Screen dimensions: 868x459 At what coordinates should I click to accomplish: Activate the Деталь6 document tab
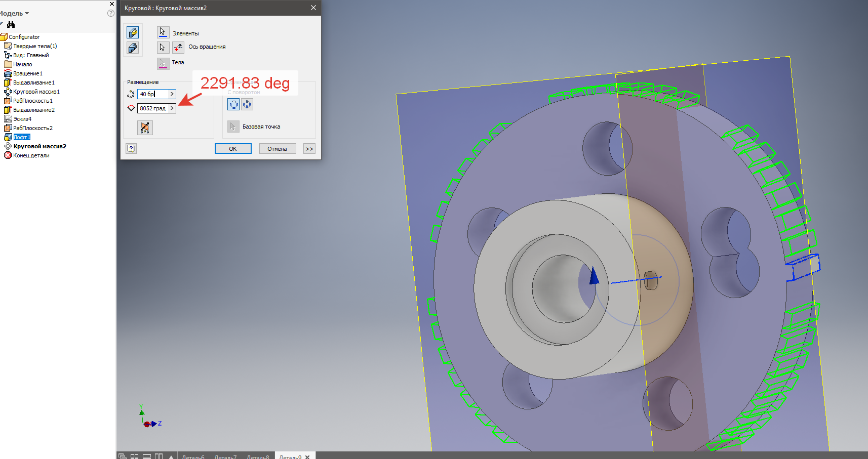(194, 456)
